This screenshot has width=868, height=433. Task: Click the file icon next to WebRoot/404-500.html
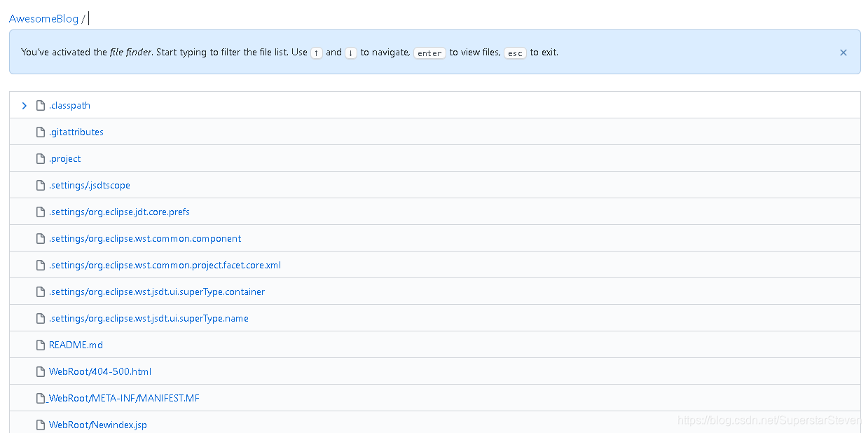[x=41, y=372]
